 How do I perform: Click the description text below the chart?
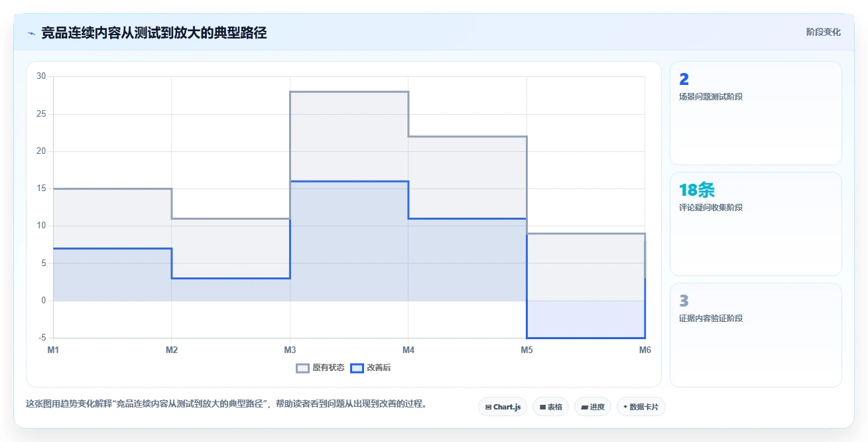tap(227, 404)
